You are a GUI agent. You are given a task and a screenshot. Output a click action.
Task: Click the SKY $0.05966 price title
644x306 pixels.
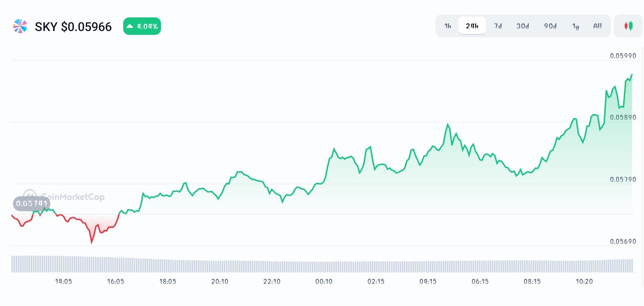tap(73, 27)
